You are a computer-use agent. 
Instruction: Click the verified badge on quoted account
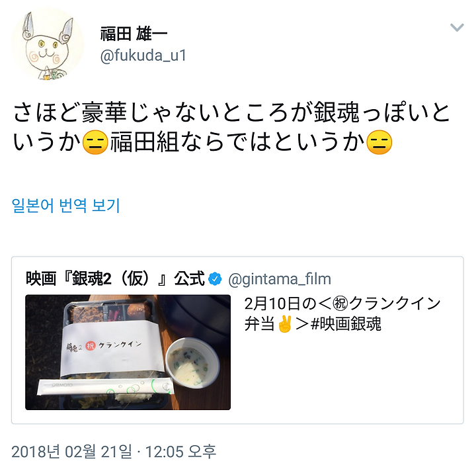215,279
